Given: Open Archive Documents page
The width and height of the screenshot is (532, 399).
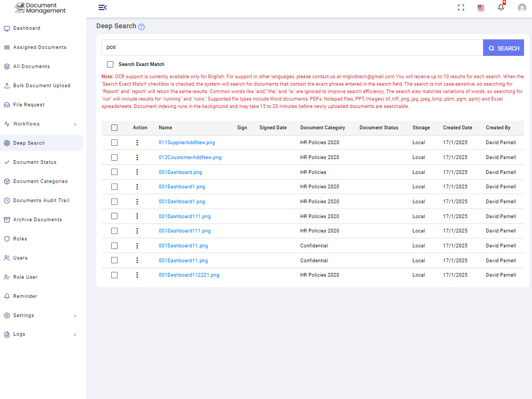Looking at the screenshot, I should 38,220.
